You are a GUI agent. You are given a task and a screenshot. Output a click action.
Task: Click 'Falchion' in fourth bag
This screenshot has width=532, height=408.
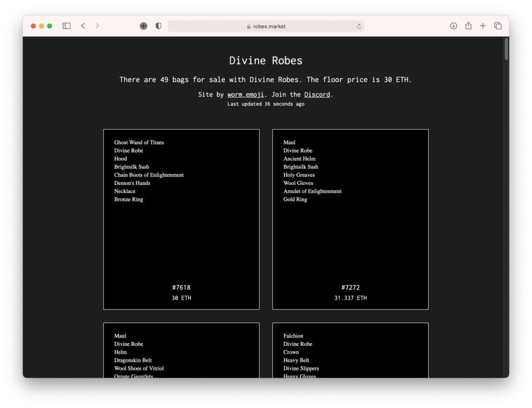(x=293, y=336)
